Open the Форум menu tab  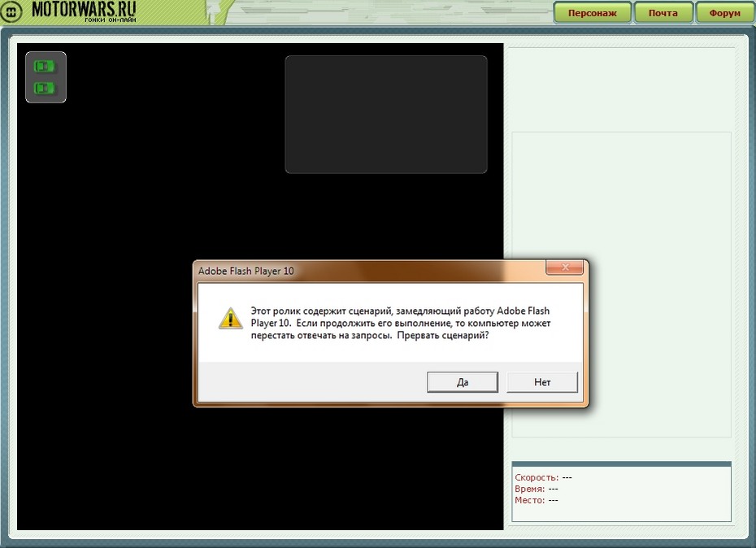tap(724, 13)
